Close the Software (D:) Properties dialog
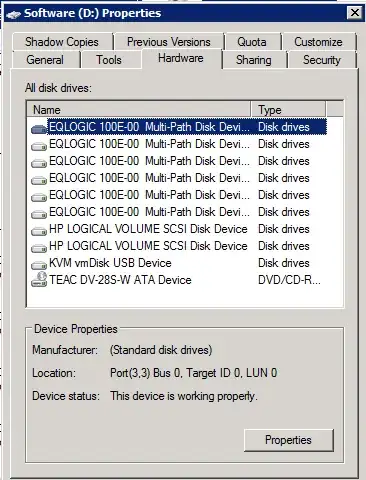 click(355, 13)
